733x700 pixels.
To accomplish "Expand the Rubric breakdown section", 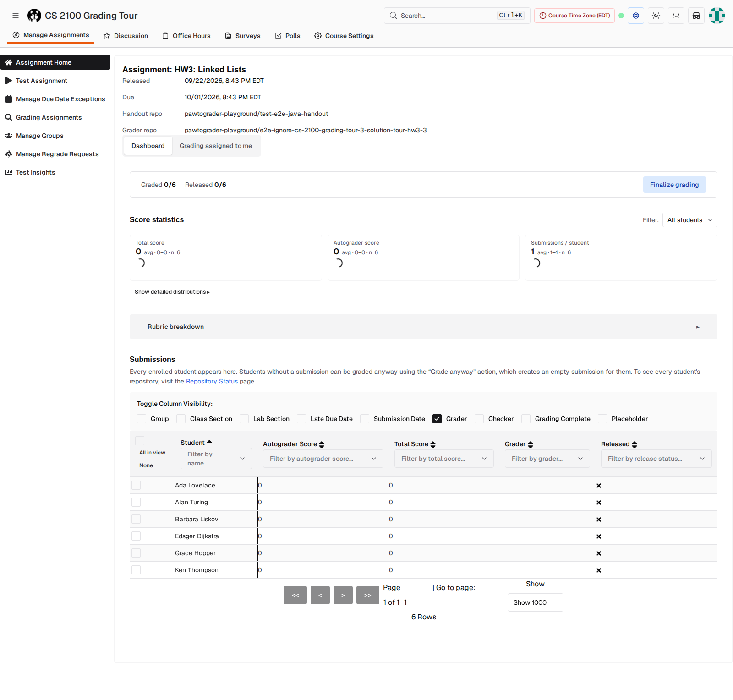I will pos(423,327).
